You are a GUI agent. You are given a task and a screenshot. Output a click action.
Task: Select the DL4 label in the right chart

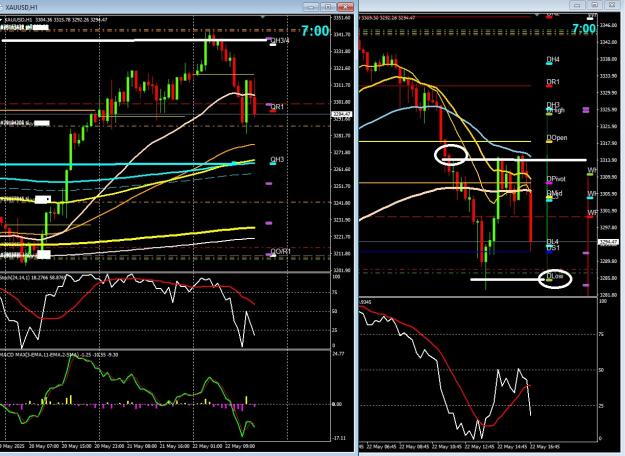tap(552, 242)
